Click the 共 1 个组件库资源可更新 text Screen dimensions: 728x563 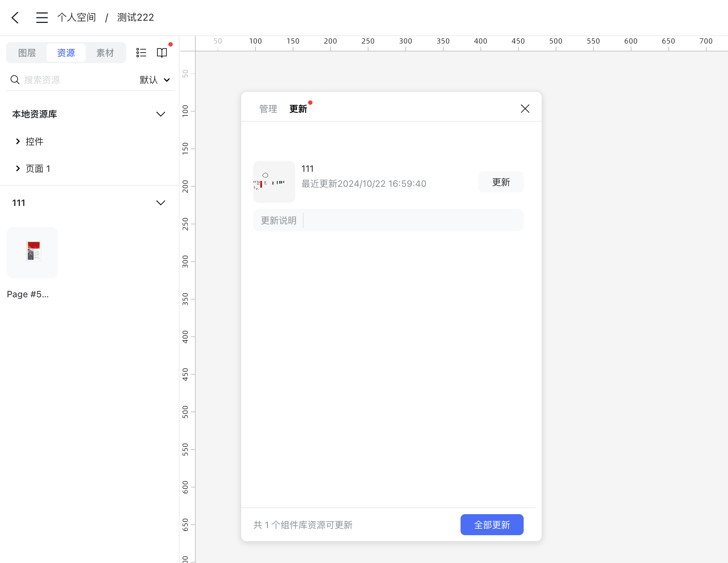coord(303,525)
